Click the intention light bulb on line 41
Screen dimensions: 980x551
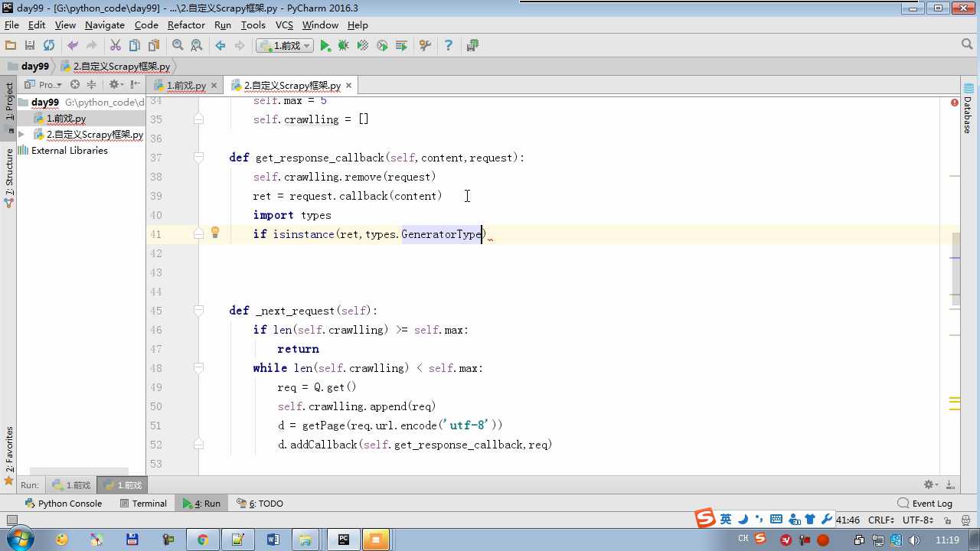(215, 233)
